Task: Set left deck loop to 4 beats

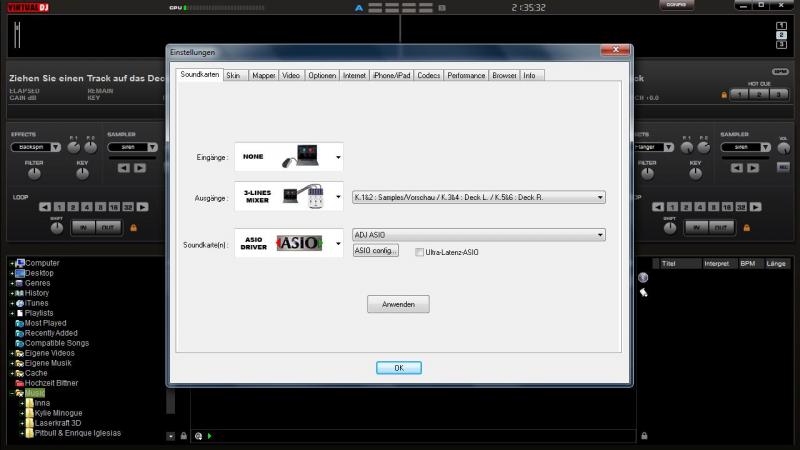Action: pos(87,207)
